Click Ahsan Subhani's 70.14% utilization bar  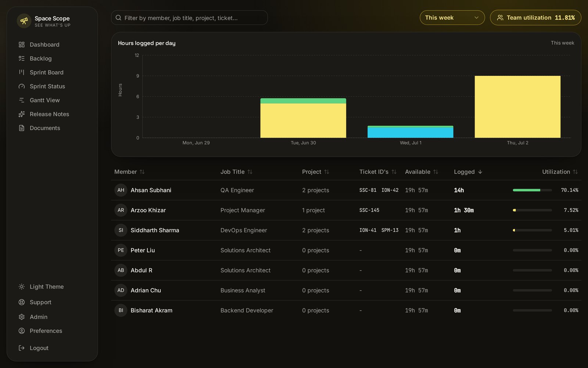pos(532,190)
